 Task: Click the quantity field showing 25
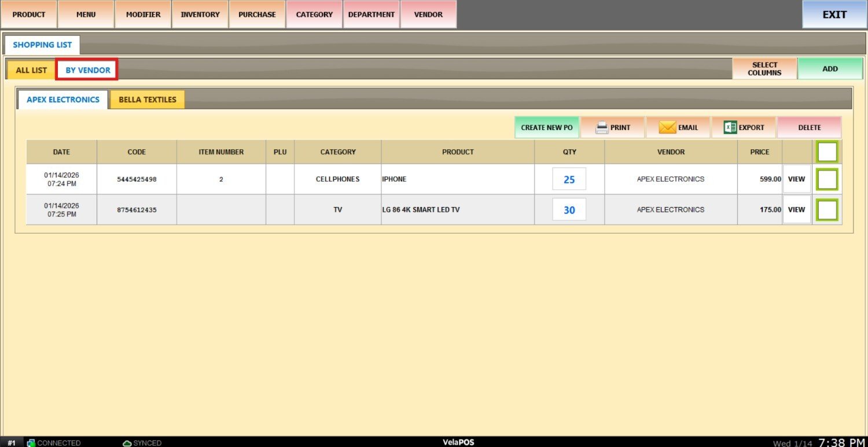[x=569, y=179]
